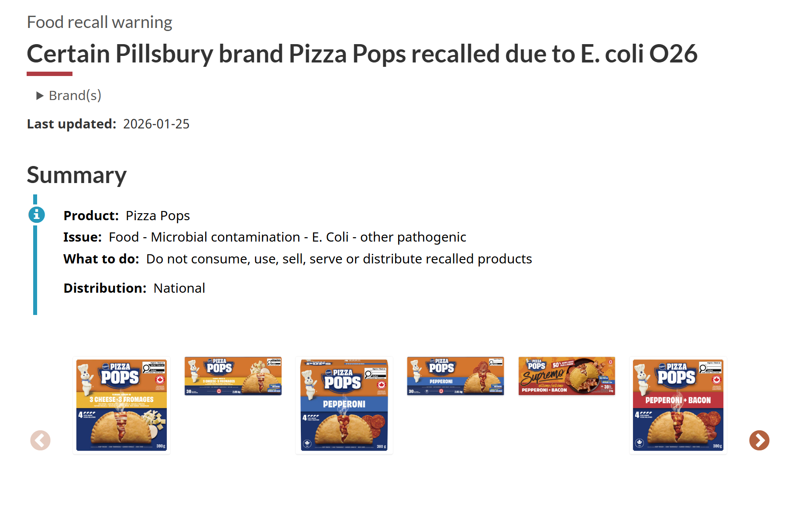Switch to the Summary section heading
This screenshot has width=812, height=505.
pos(76,175)
